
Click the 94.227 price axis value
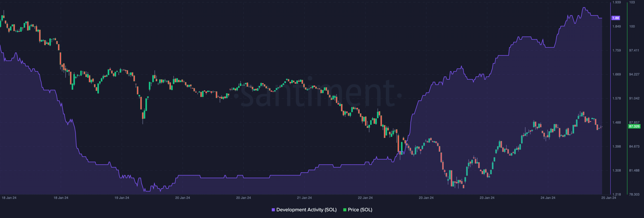pos(634,74)
